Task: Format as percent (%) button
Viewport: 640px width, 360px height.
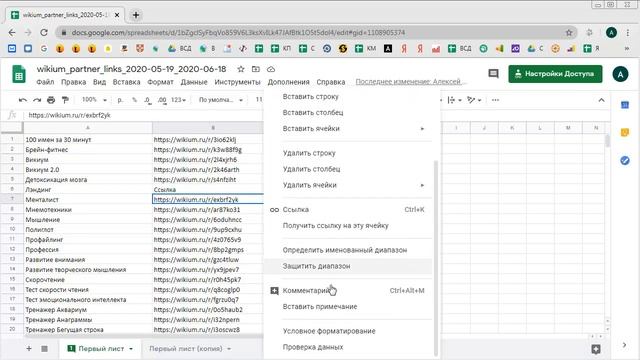Action: (134, 100)
